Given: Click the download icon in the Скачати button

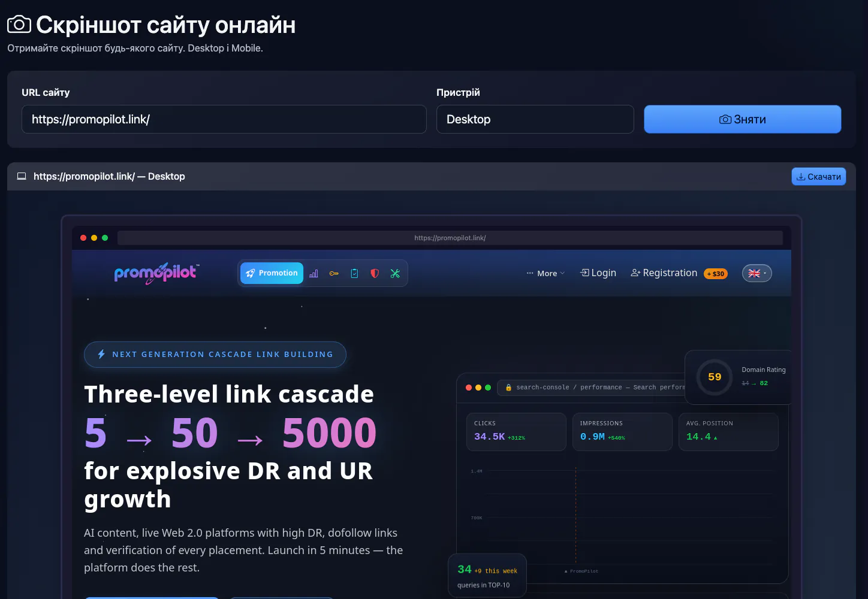Looking at the screenshot, I should (x=801, y=177).
